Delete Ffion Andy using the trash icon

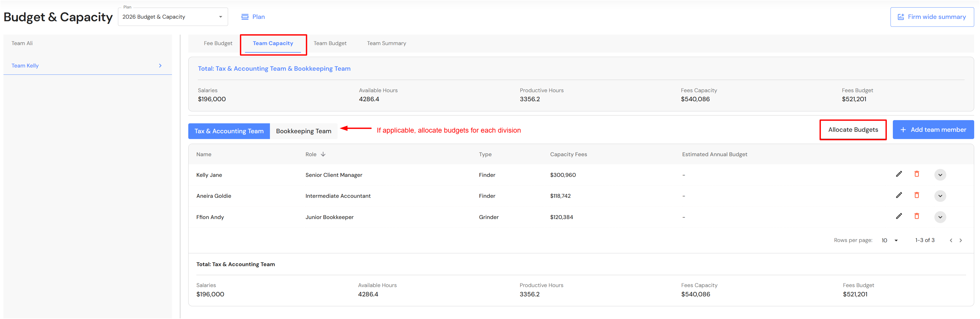point(916,216)
